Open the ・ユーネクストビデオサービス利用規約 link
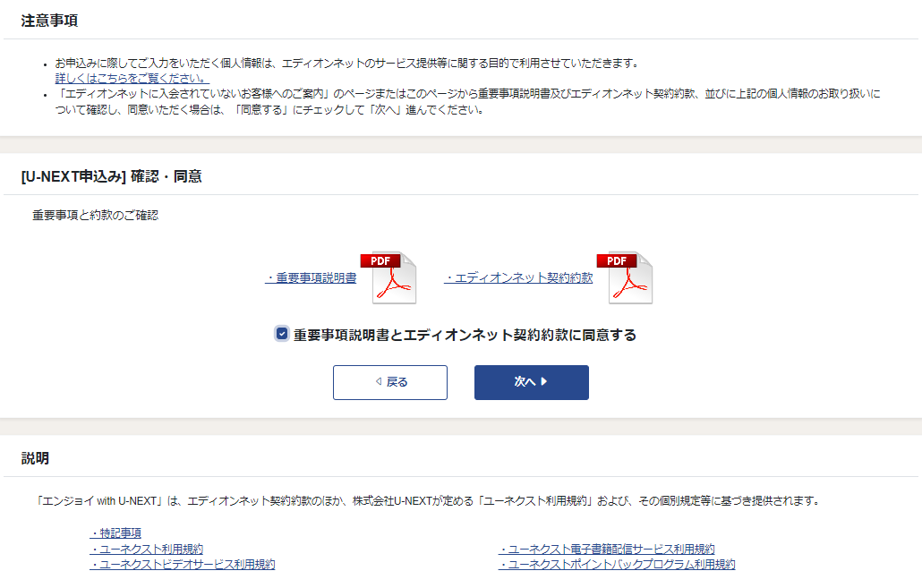 182,565
